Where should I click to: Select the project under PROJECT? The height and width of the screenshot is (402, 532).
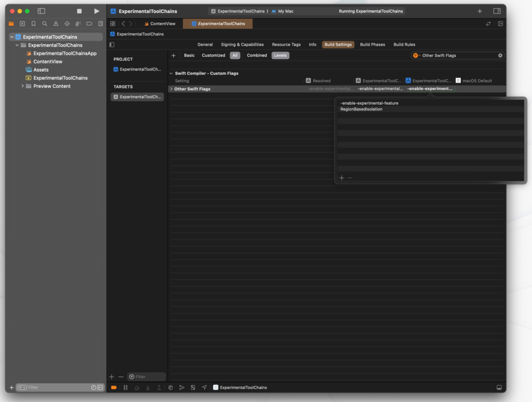coord(137,69)
